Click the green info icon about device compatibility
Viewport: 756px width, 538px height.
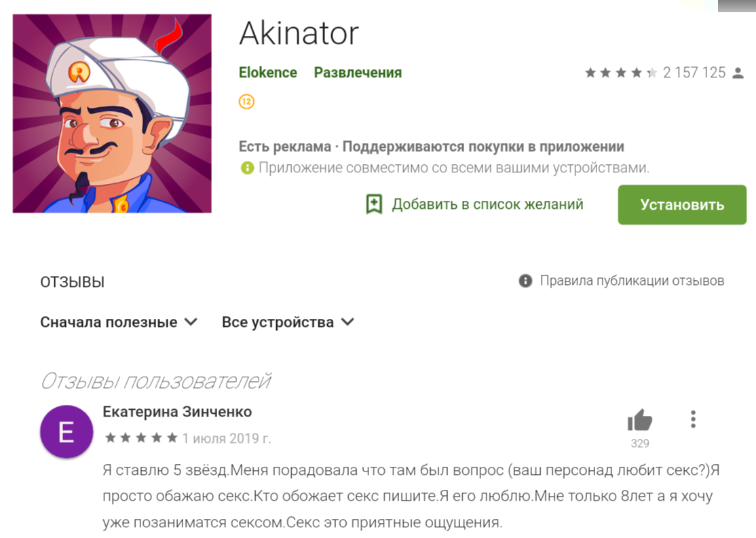[247, 168]
